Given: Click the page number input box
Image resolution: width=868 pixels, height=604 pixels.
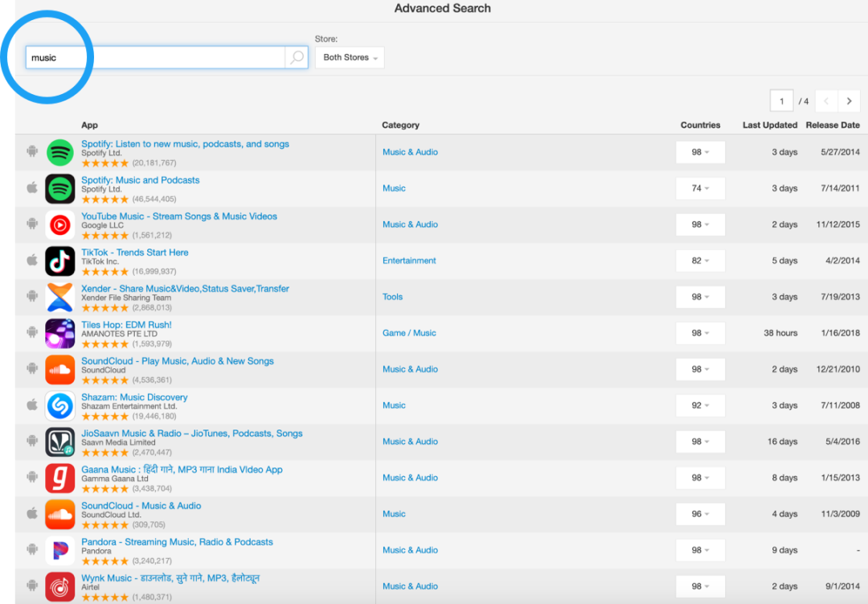Looking at the screenshot, I should (782, 101).
